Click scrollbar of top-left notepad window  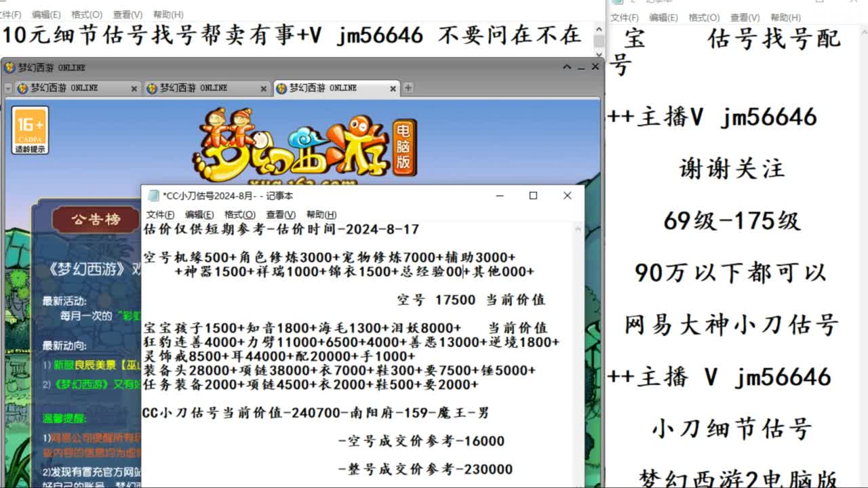(x=598, y=41)
